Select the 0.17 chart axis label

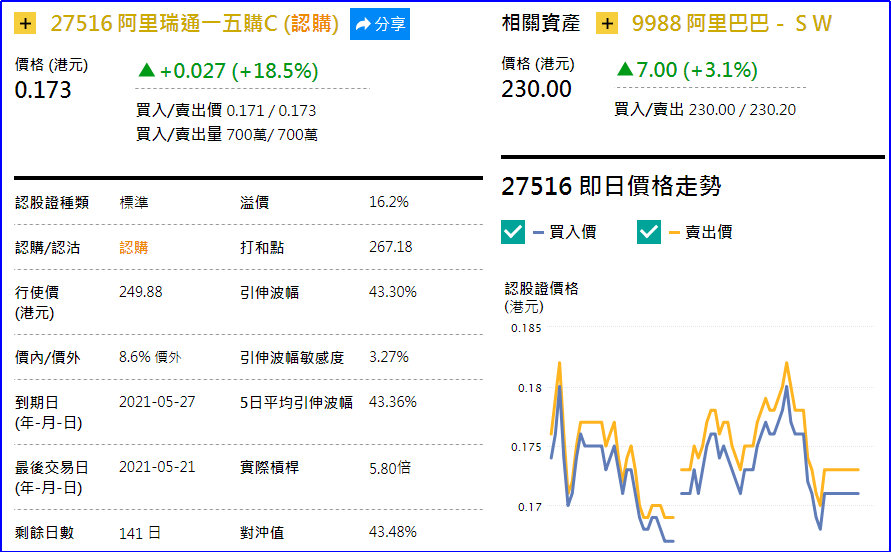[x=530, y=507]
